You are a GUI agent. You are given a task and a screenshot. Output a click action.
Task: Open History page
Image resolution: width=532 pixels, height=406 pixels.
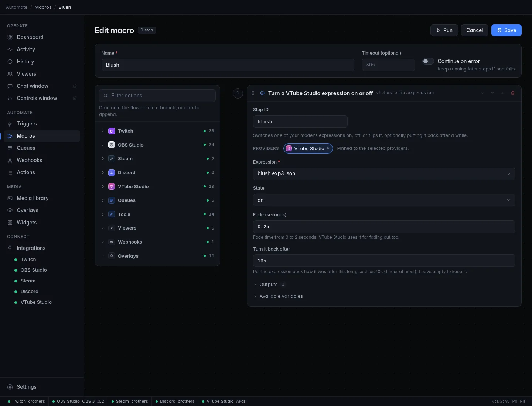[x=42, y=62]
